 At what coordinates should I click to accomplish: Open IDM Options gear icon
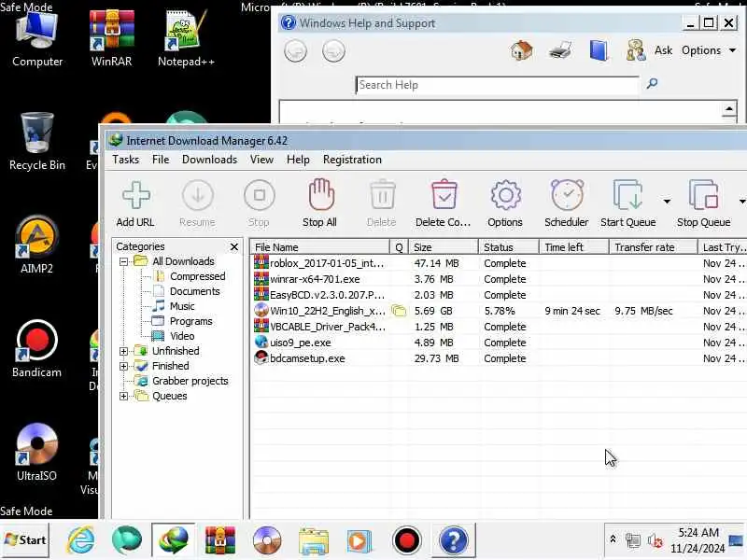point(505,194)
